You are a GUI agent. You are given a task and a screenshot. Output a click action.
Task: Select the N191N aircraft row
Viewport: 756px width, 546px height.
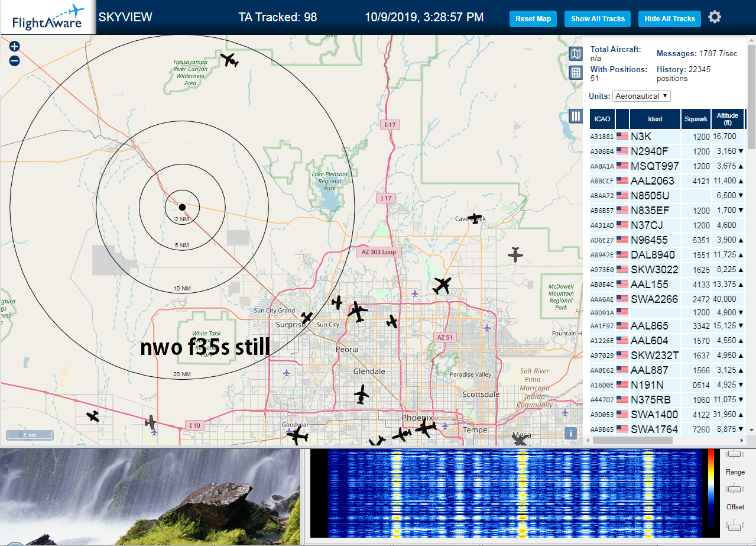pos(667,385)
